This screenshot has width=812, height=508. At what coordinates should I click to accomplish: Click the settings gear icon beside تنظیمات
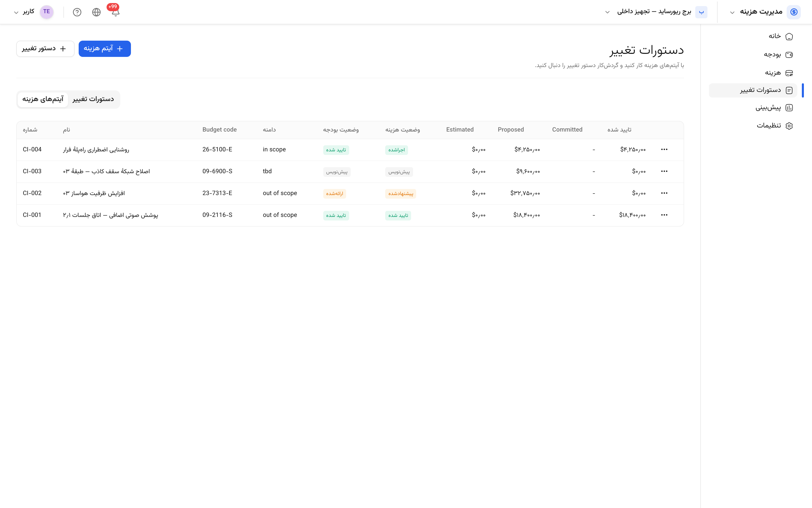[x=789, y=126]
